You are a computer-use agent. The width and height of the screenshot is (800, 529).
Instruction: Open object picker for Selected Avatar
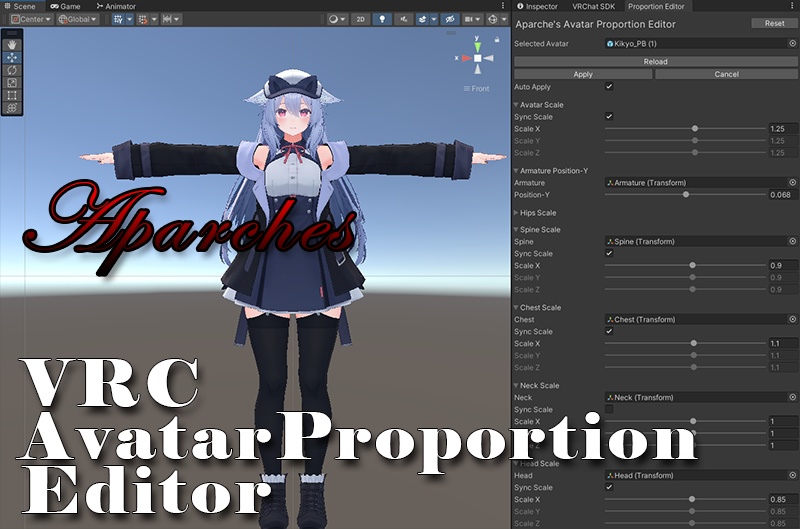point(792,43)
